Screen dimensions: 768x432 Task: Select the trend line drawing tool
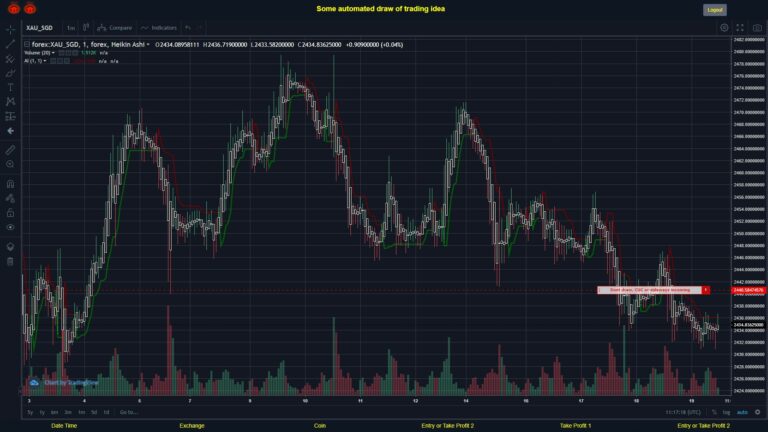10,44
